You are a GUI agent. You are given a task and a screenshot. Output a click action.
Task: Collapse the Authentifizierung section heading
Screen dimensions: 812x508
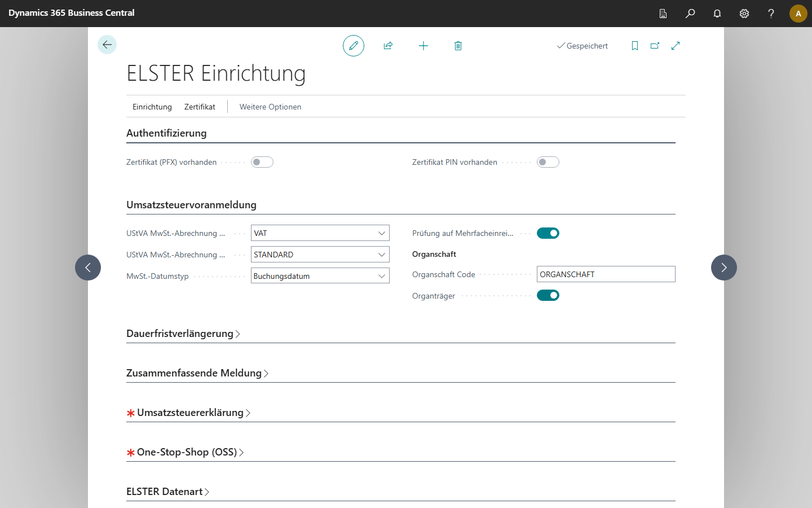(x=166, y=133)
